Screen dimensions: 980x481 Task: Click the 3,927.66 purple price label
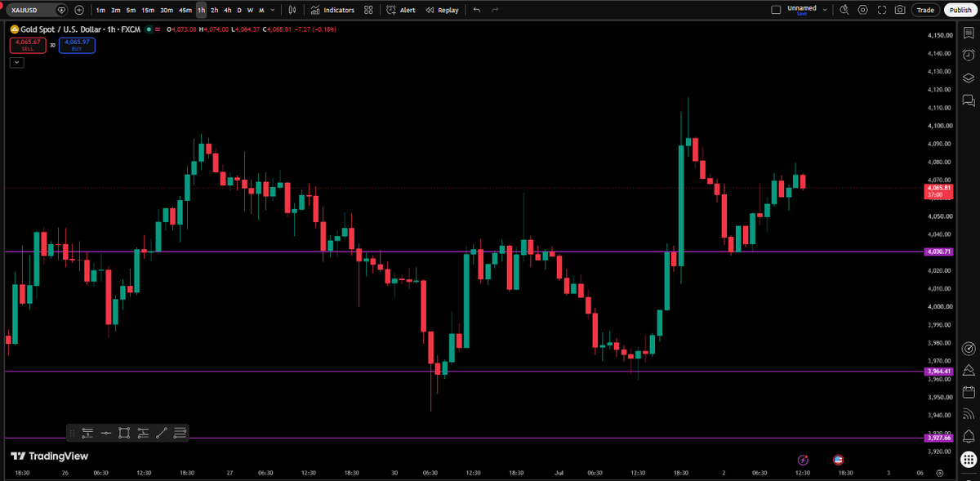(x=939, y=438)
